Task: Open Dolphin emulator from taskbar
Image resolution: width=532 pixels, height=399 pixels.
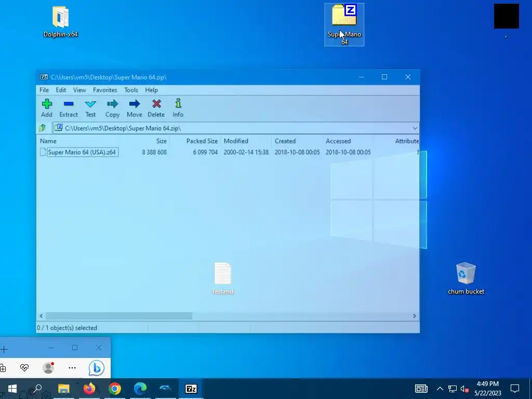Action: pyautogui.click(x=166, y=389)
